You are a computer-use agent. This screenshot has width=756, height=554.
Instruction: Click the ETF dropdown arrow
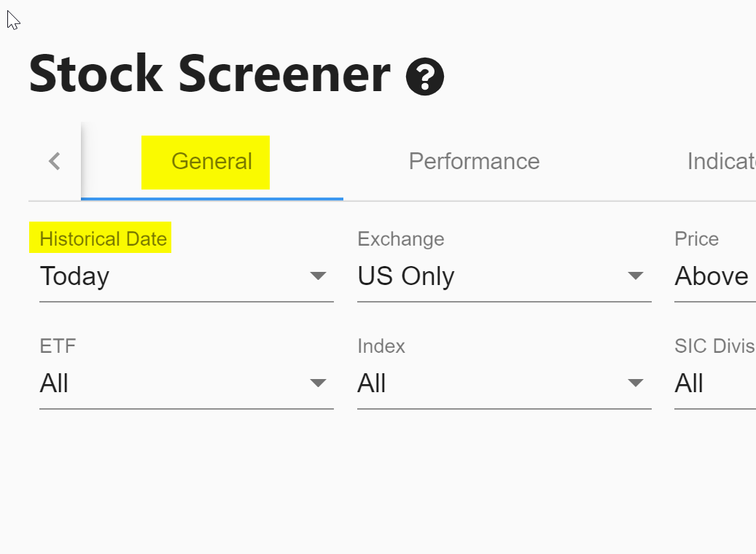pos(318,383)
